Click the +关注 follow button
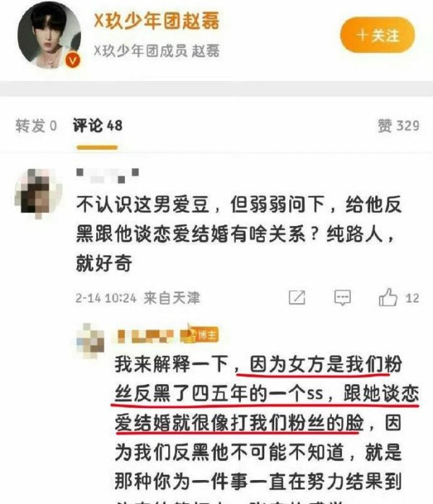 [377, 35]
